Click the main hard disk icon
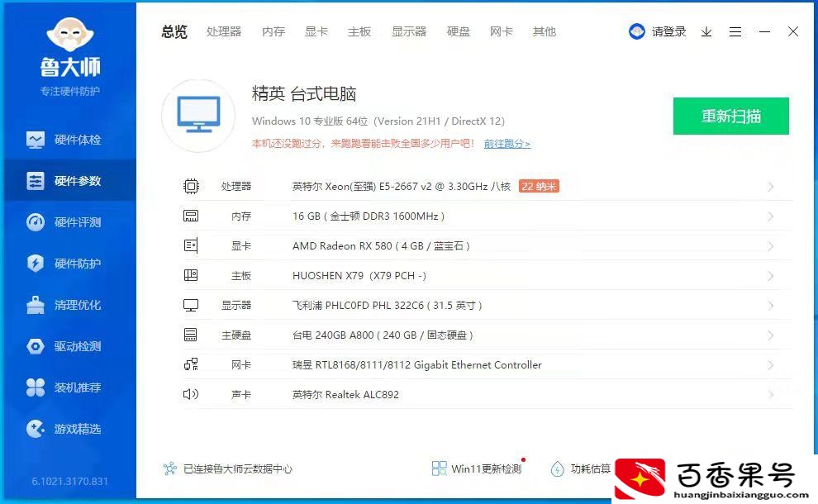This screenshot has height=504, width=818. pyautogui.click(x=191, y=335)
